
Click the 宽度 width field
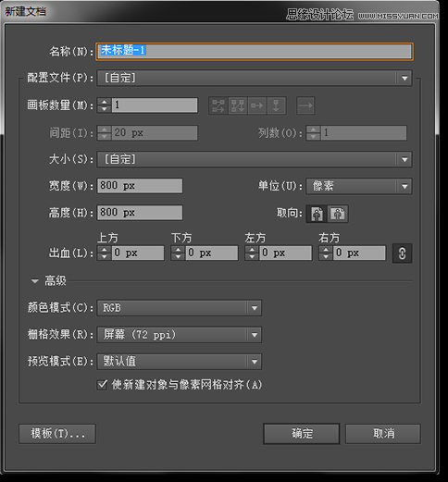point(140,186)
